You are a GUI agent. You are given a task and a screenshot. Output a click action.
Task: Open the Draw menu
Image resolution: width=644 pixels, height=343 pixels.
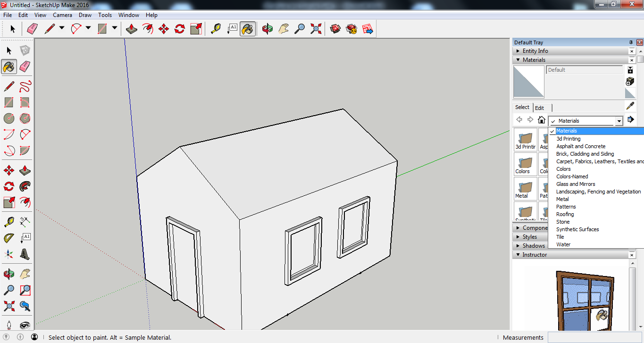85,15
